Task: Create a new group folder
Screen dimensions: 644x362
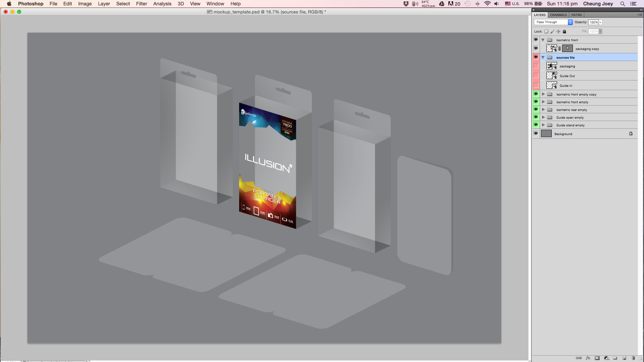Action: pyautogui.click(x=615, y=358)
